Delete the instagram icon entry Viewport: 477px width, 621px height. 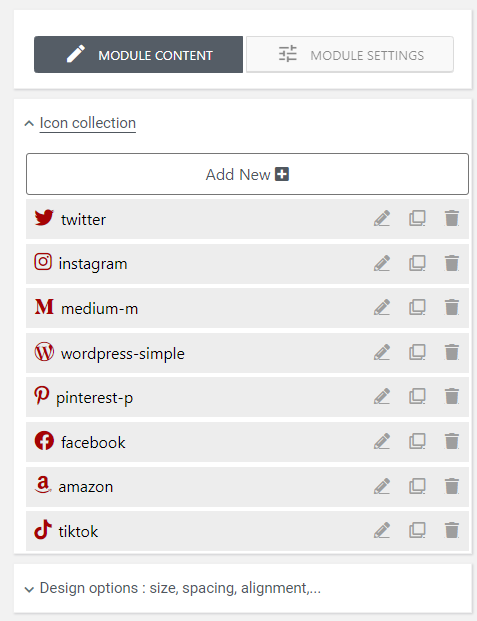[x=452, y=263]
